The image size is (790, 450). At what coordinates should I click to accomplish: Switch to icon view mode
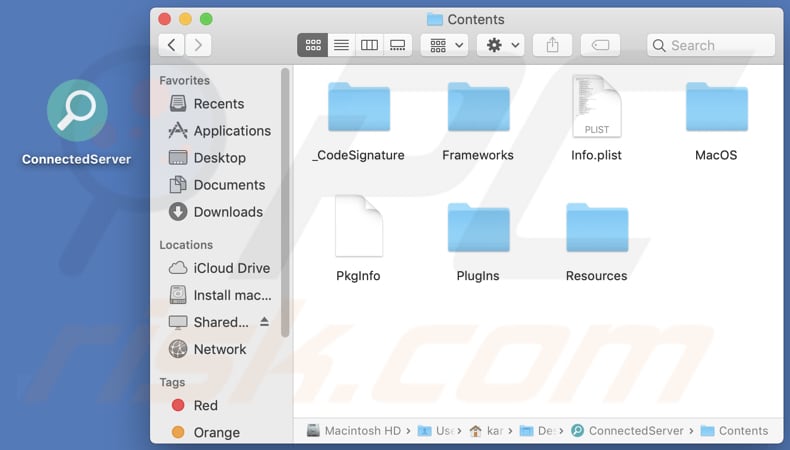pos(312,45)
